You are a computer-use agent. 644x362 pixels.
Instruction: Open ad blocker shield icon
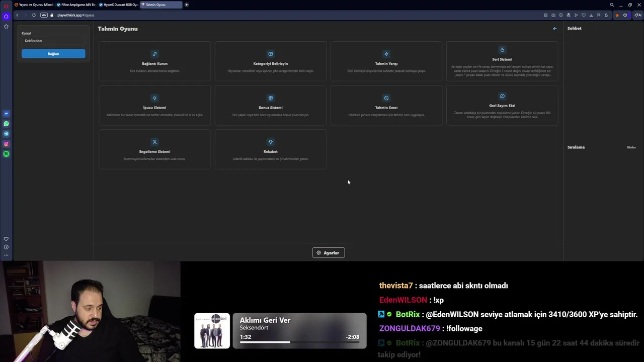click(x=561, y=15)
